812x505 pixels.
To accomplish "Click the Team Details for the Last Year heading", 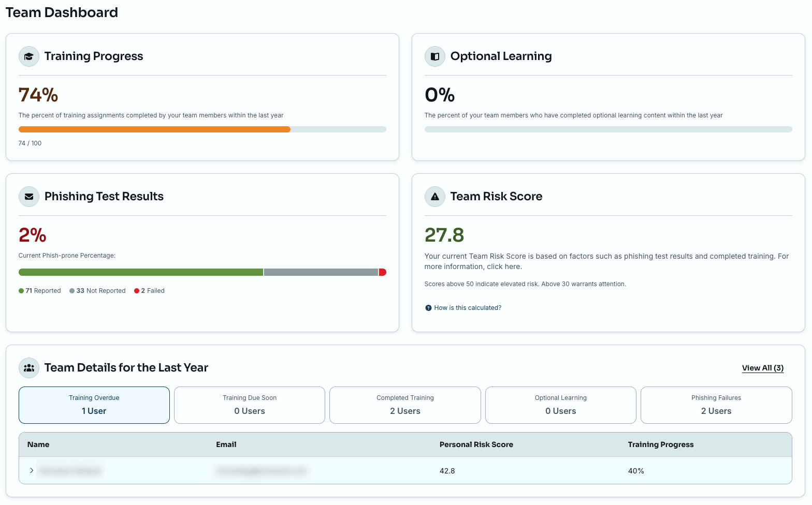I will (126, 368).
